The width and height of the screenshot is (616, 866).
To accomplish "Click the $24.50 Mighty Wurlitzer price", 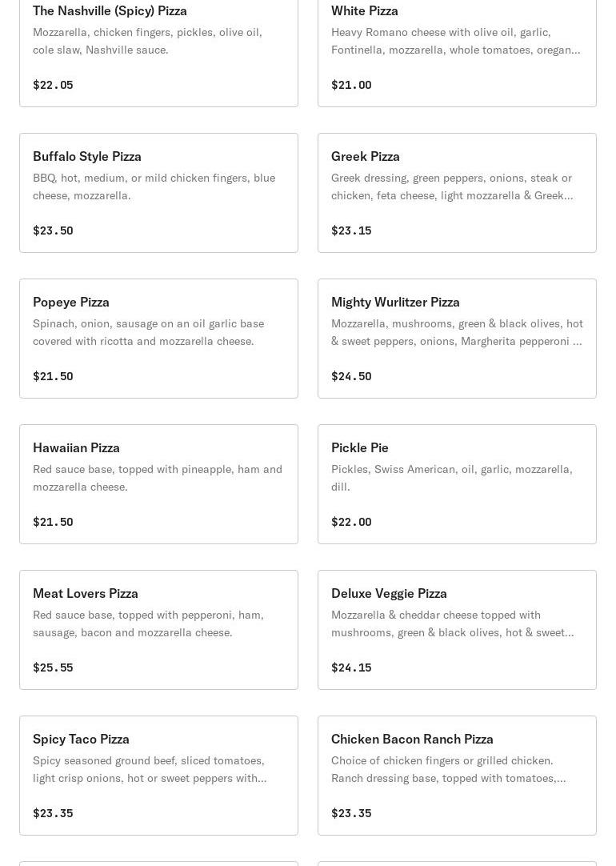I will click(351, 376).
